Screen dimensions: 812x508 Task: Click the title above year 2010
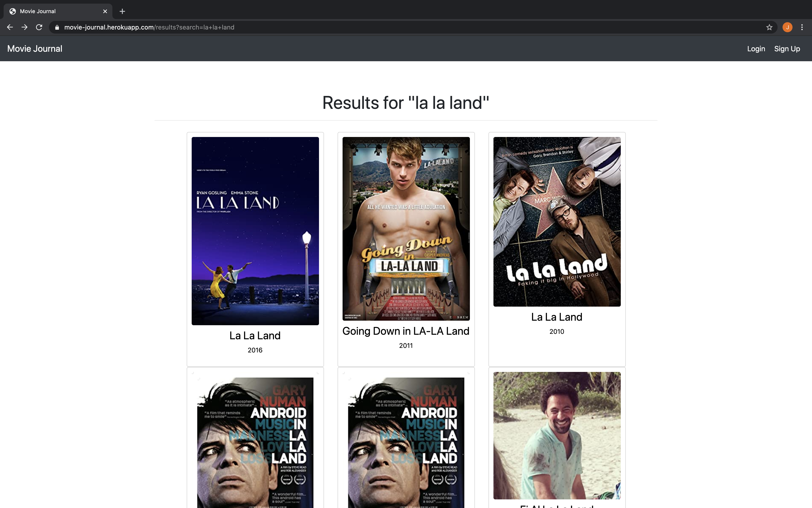click(x=557, y=317)
